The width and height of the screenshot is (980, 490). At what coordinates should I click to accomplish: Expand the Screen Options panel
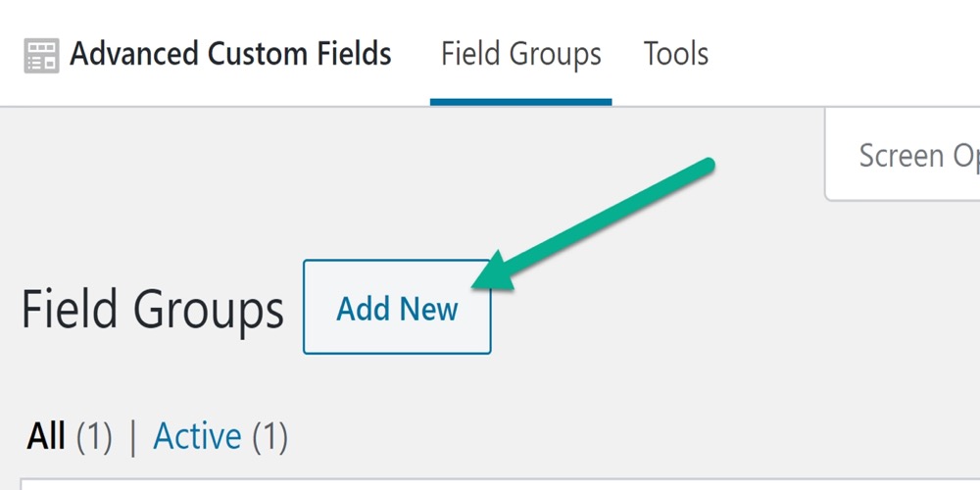[904, 155]
